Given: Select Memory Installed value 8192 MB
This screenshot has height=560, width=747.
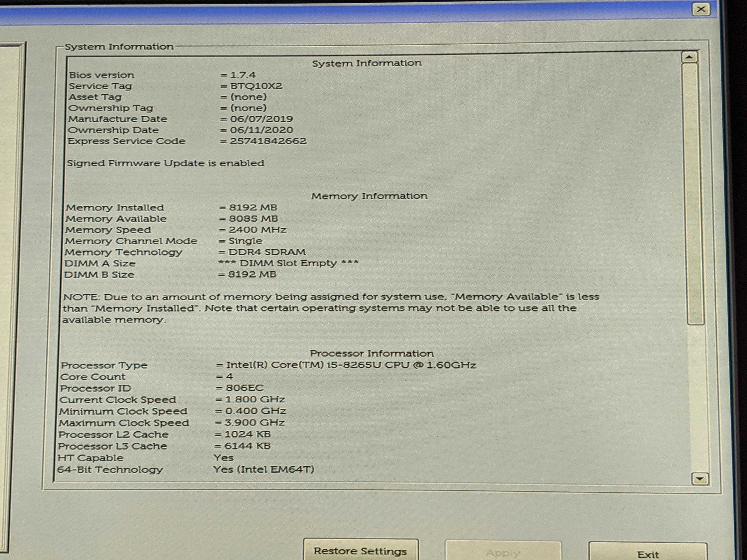Looking at the screenshot, I should (x=253, y=207).
